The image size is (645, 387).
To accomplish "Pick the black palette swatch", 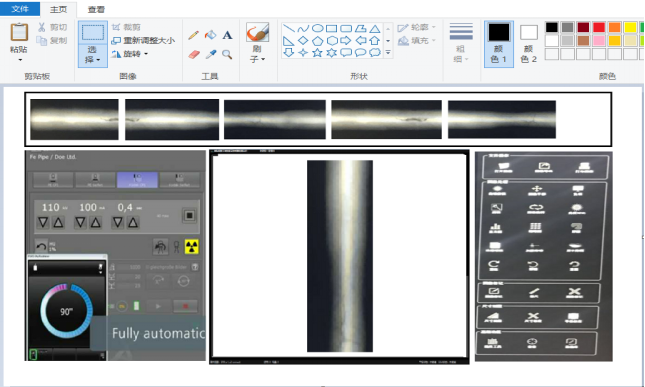I will tap(552, 28).
